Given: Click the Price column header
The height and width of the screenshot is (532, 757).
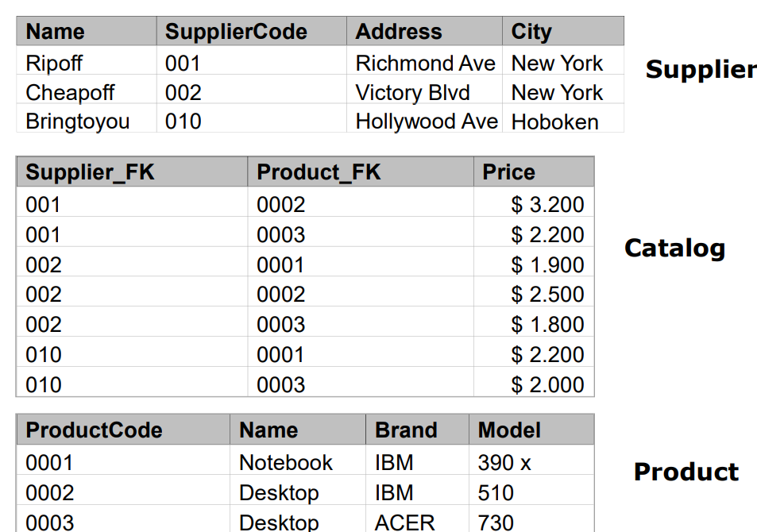Looking at the screenshot, I should click(x=534, y=172).
